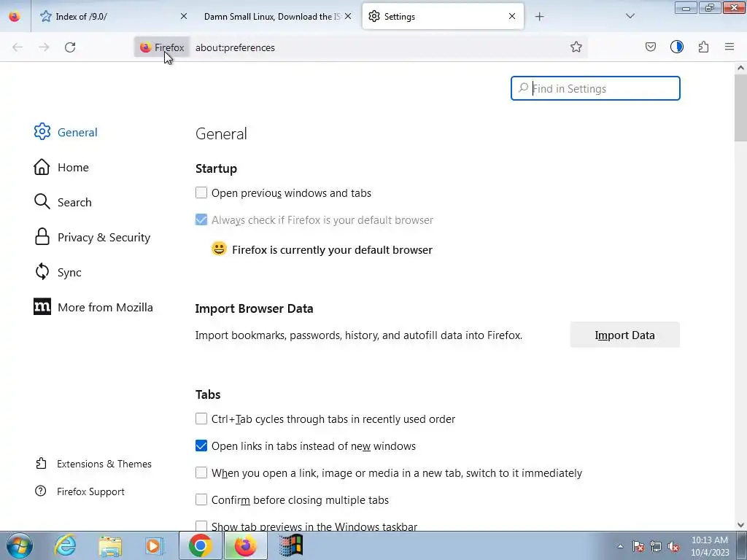747x560 pixels.
Task: Show hidden system tray icons
Action: click(x=620, y=546)
